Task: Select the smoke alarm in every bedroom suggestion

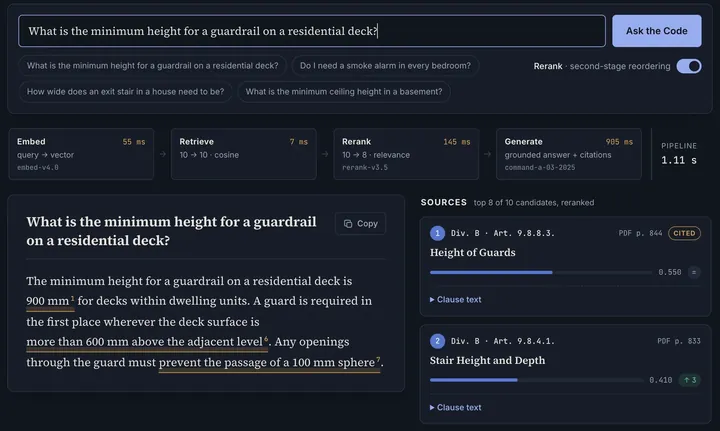Action: tap(385, 66)
